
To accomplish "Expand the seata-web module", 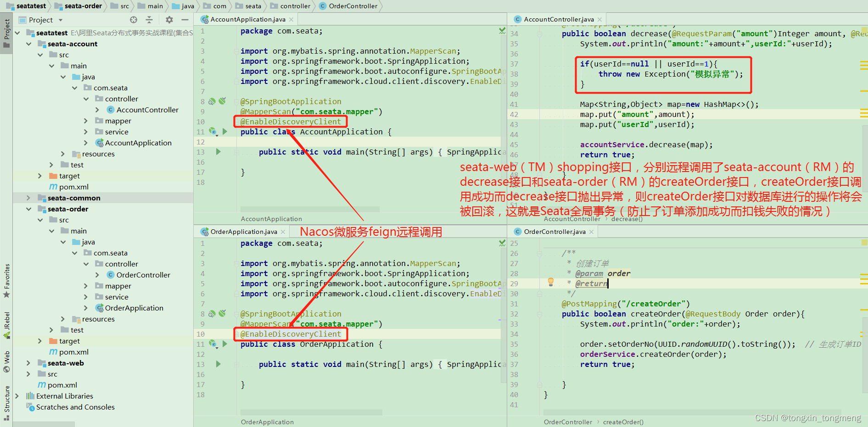I will pos(29,363).
